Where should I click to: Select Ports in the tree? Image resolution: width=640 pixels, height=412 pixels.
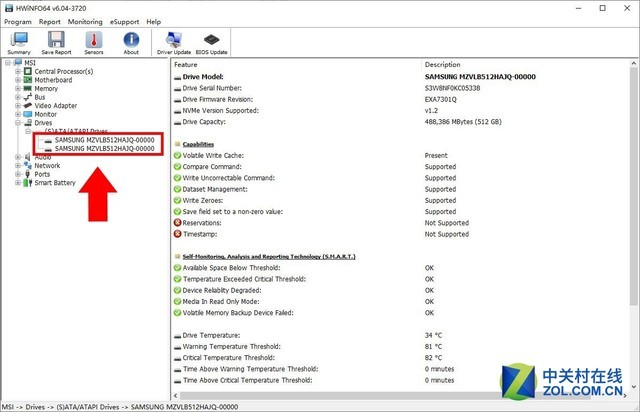(x=42, y=174)
